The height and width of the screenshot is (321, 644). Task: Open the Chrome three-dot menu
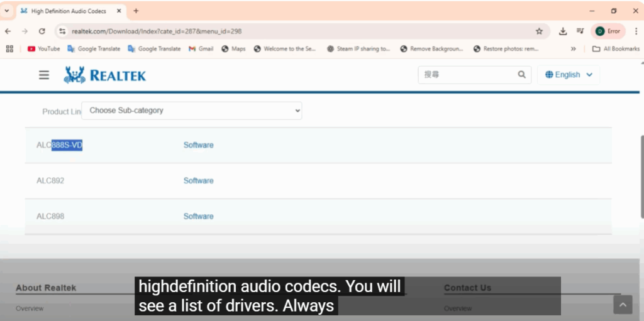coord(636,31)
